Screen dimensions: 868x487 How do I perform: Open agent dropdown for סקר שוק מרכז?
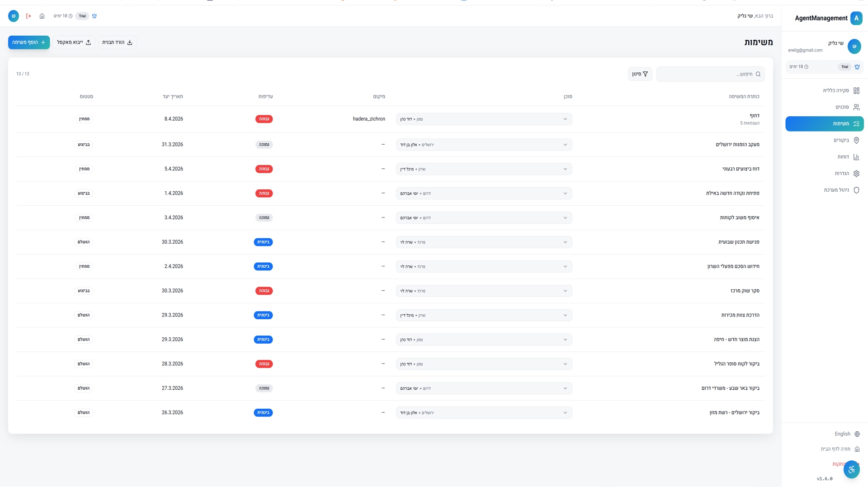click(x=484, y=291)
